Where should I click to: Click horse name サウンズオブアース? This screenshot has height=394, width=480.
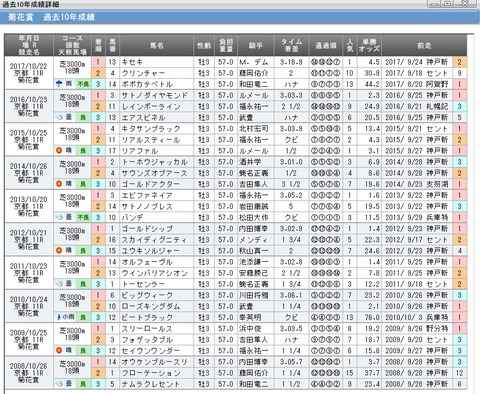click(154, 173)
